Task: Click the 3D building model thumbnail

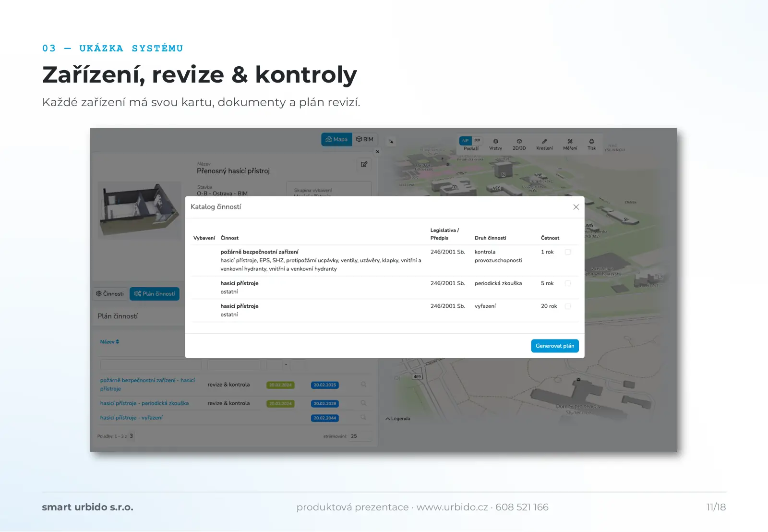Action: (x=139, y=210)
